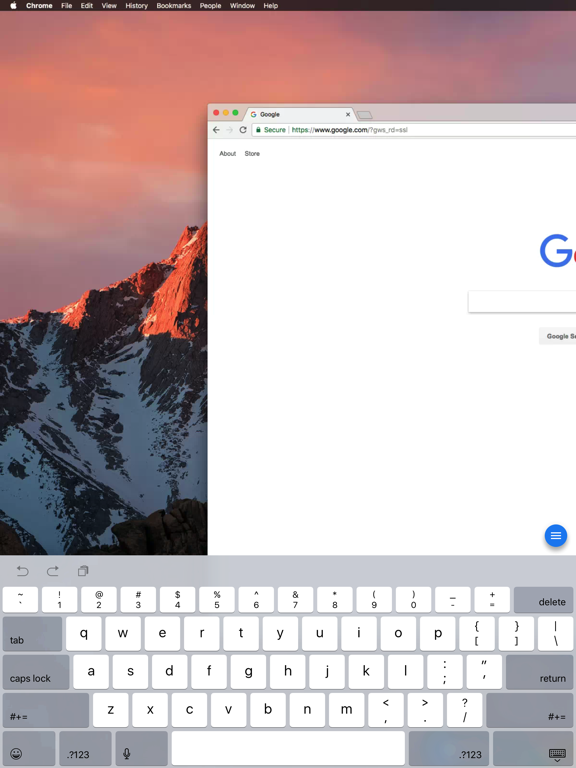Screen dimensions: 576x768
Task: Tap the left #+= symbols key
Action: (46, 710)
